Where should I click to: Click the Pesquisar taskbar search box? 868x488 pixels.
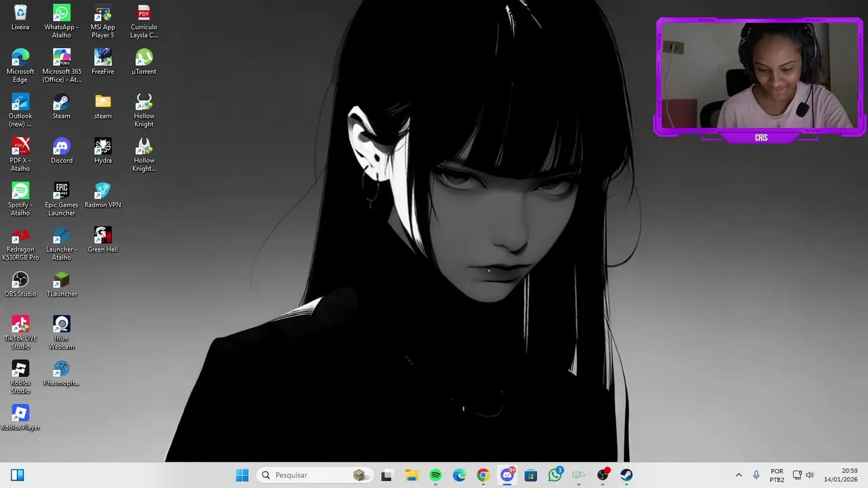[316, 475]
